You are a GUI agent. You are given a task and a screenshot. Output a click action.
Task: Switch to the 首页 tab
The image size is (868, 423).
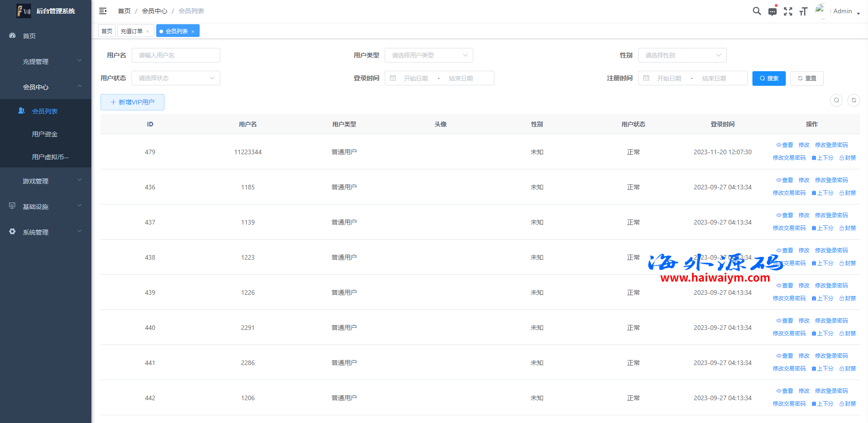click(107, 31)
